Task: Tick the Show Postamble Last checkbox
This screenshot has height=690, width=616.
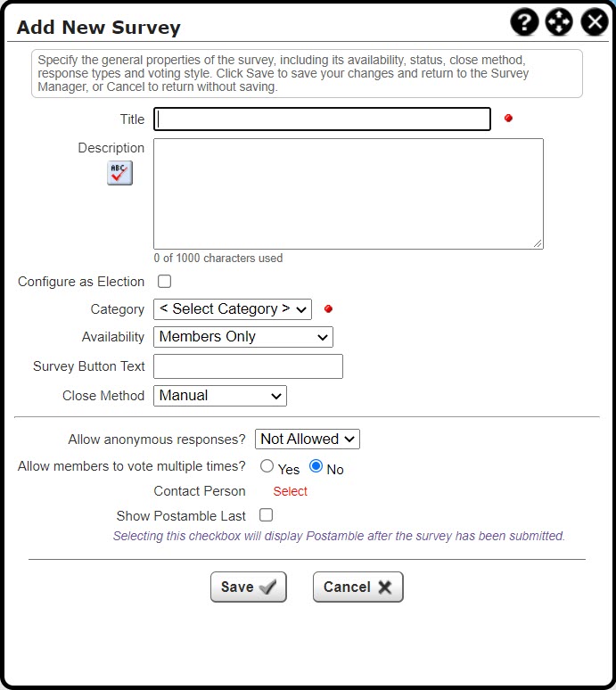Action: point(267,515)
